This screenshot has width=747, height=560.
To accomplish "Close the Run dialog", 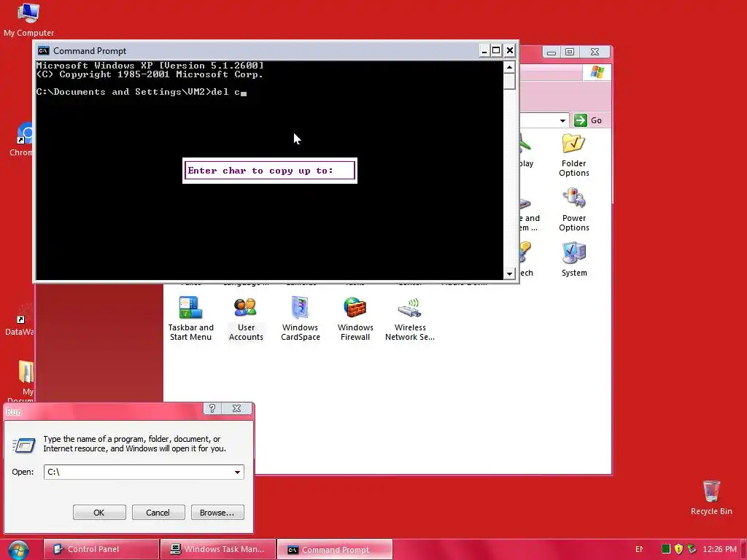I will (x=236, y=408).
